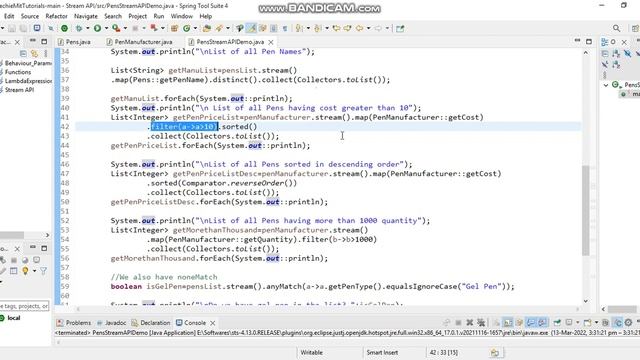Open the New Java Class dropdown arrow
The height and width of the screenshot is (360, 640).
tap(195, 28)
